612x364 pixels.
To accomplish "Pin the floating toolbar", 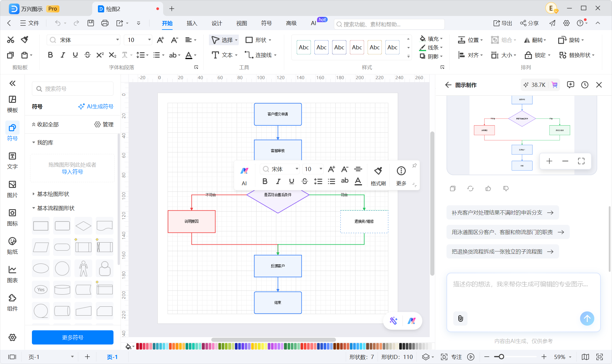I will point(414,165).
